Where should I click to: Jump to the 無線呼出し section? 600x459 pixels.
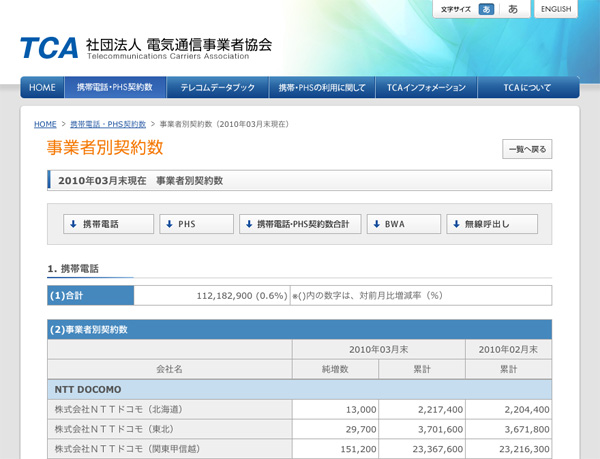coord(491,224)
